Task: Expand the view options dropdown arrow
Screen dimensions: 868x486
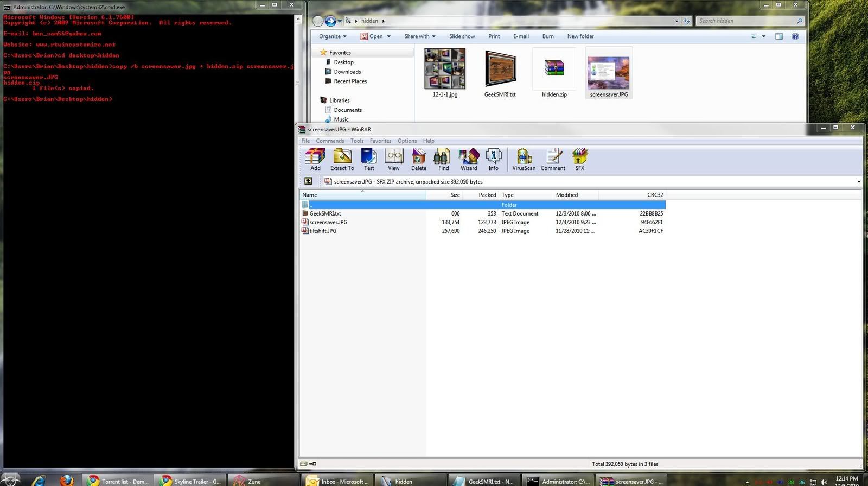Action: [x=764, y=36]
